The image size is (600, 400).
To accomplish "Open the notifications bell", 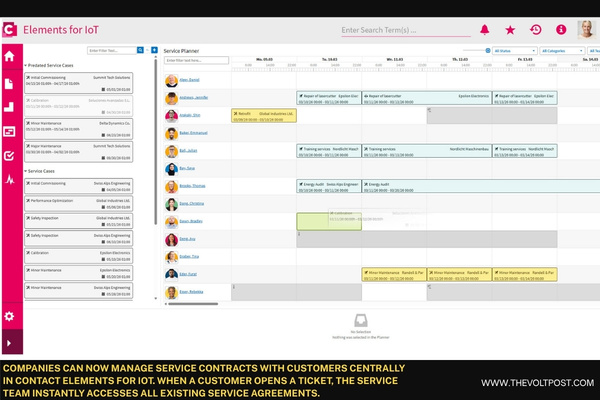I will pos(484,29).
